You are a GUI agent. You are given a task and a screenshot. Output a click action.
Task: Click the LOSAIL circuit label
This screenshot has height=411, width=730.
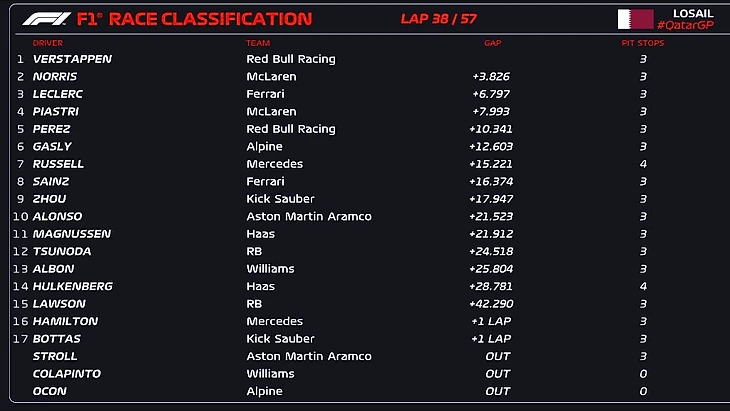tap(694, 12)
